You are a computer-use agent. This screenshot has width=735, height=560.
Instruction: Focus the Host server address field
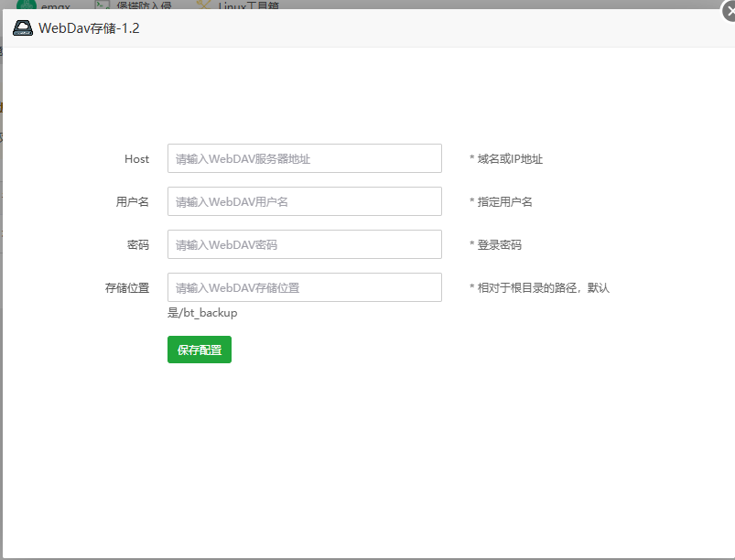coord(305,158)
